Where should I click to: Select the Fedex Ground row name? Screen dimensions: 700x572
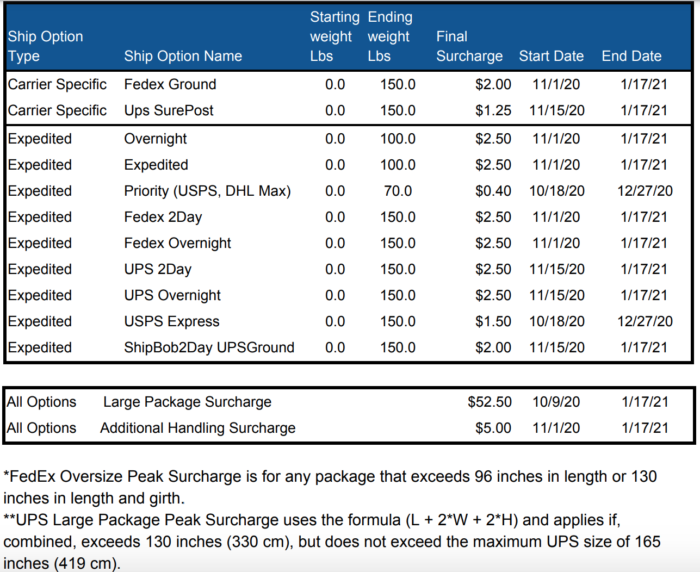(x=170, y=84)
